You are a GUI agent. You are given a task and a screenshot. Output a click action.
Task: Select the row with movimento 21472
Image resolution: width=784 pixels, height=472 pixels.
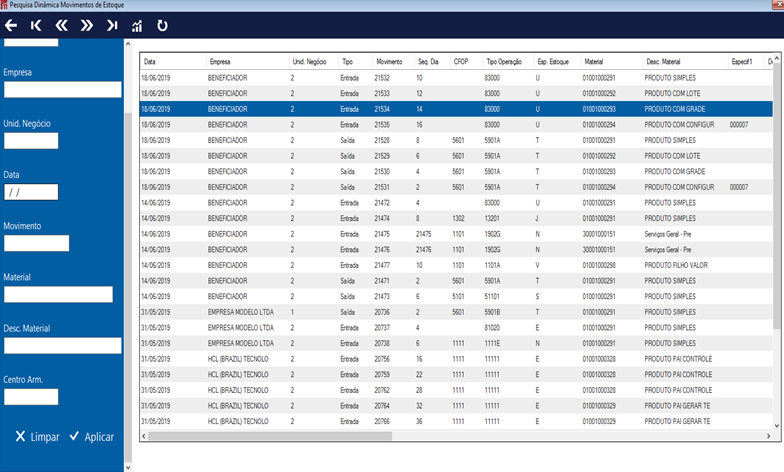click(456, 203)
